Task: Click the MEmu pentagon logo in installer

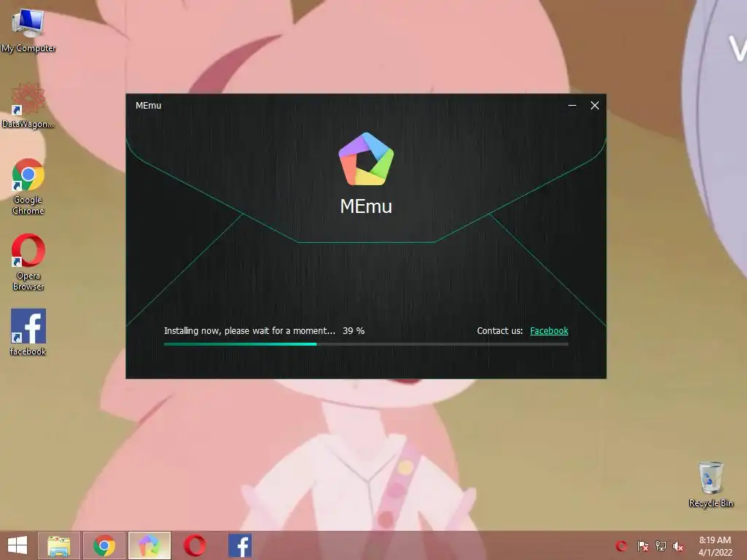Action: point(366,159)
